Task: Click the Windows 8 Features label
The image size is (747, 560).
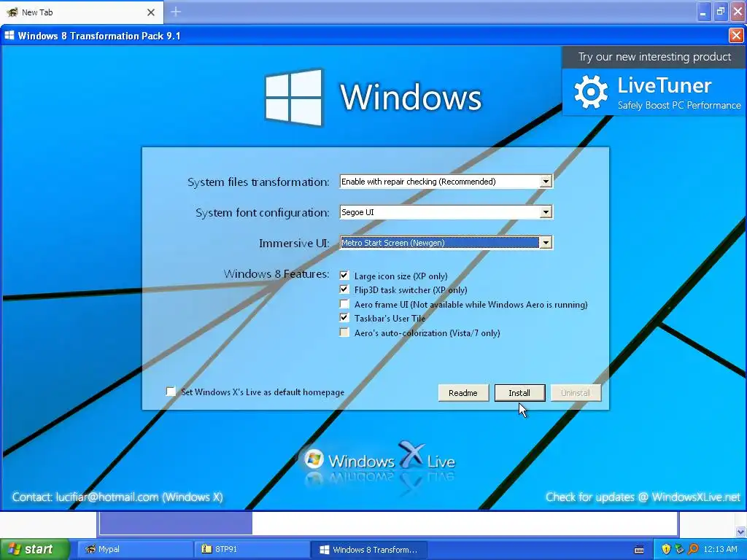Action: 276,274
